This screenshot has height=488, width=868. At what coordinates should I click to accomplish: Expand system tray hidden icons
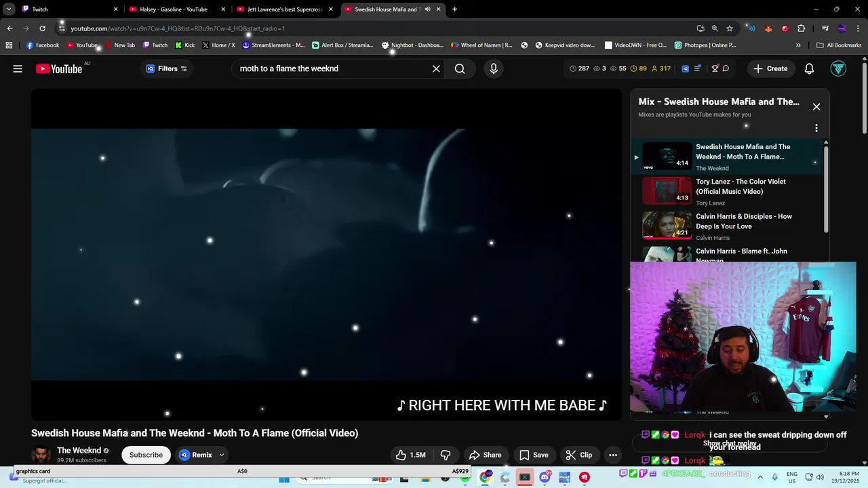(x=759, y=477)
